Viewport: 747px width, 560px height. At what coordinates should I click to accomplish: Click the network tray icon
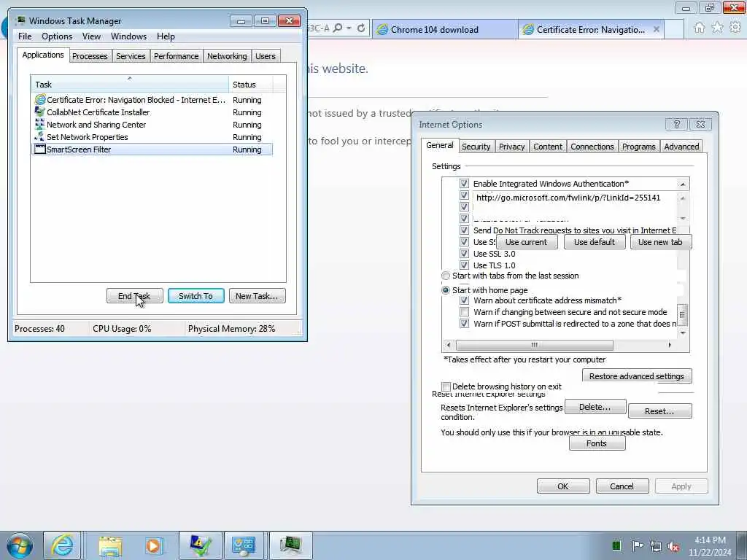[x=656, y=546]
